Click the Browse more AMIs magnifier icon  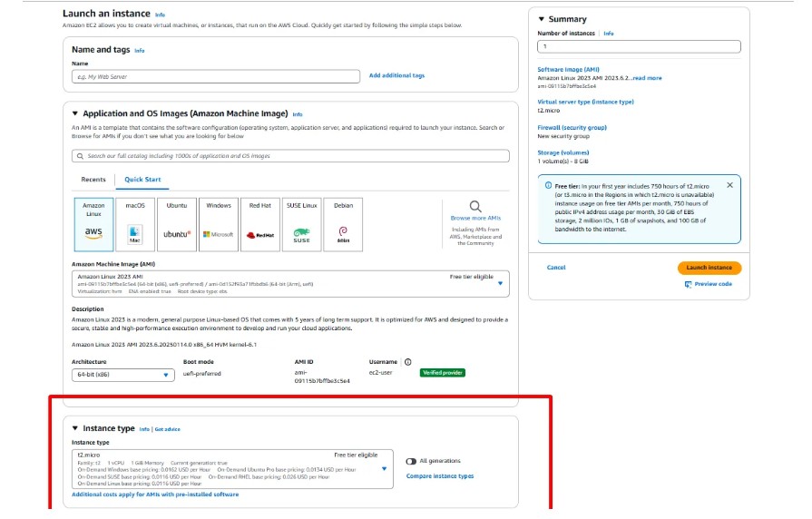(475, 207)
